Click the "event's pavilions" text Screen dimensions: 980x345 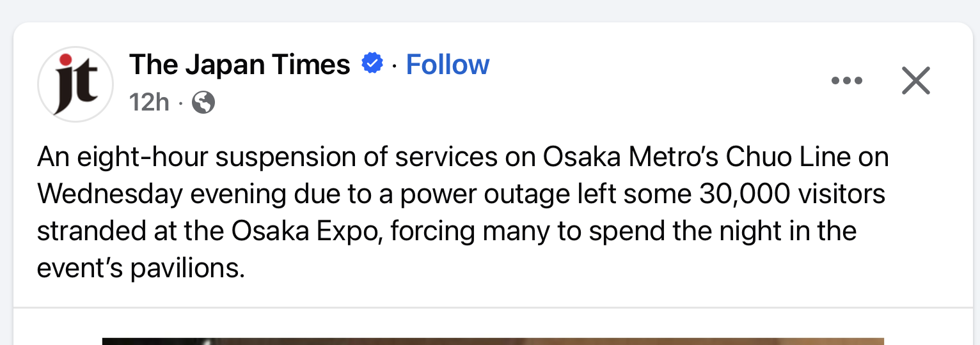point(141,268)
